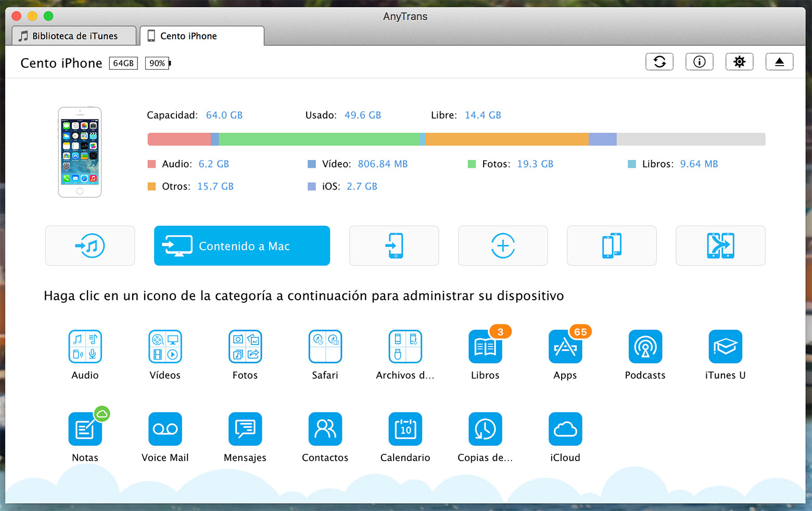Click the iPhone device thumbnail image
The width and height of the screenshot is (812, 511).
80,152
